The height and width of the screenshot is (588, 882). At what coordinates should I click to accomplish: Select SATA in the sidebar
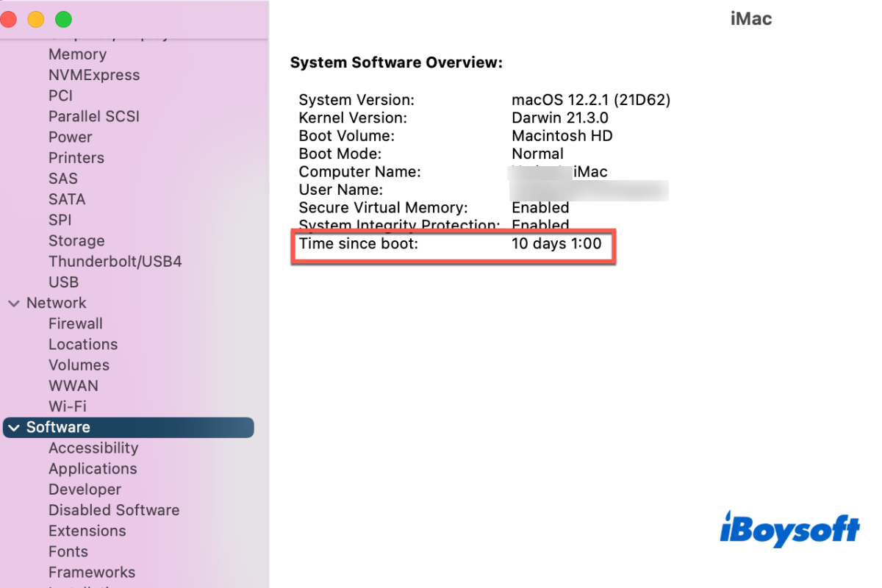tap(67, 199)
